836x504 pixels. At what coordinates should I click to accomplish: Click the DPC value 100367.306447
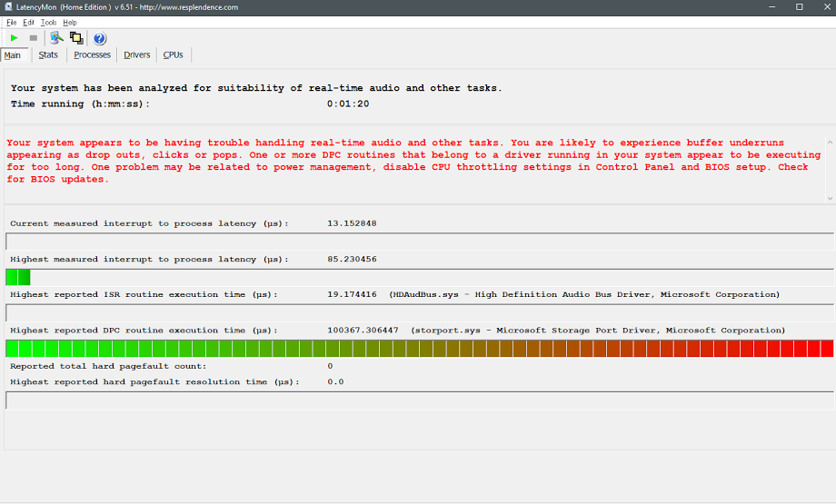[x=363, y=331]
